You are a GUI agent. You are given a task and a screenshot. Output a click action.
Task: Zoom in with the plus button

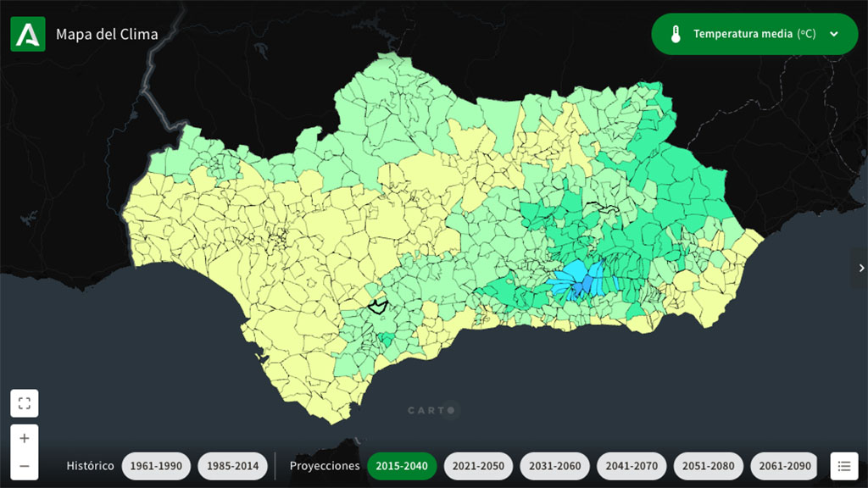pyautogui.click(x=25, y=438)
